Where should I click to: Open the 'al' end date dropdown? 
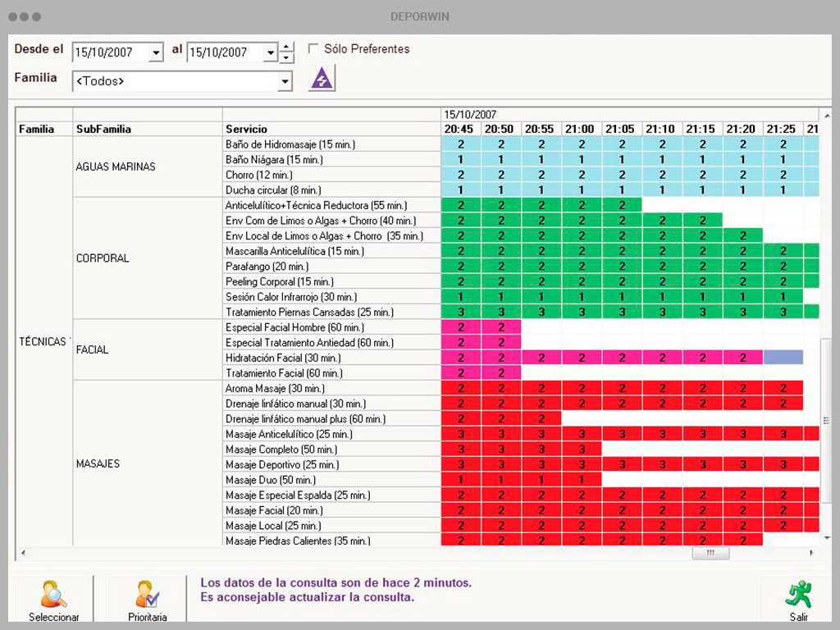click(x=271, y=52)
